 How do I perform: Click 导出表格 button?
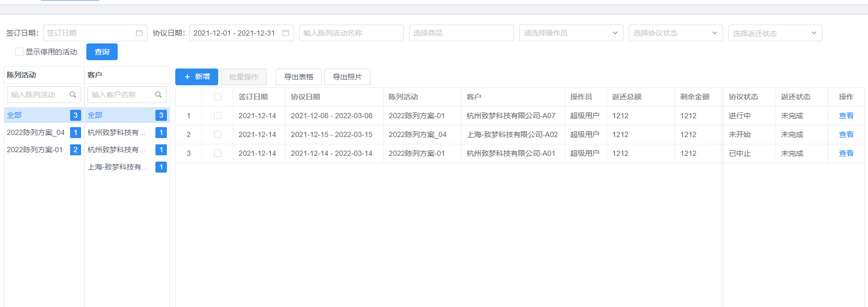coord(299,77)
